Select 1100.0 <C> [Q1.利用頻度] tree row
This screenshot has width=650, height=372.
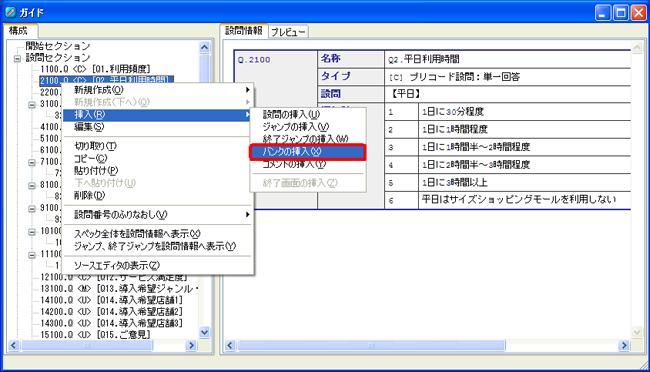(95, 69)
